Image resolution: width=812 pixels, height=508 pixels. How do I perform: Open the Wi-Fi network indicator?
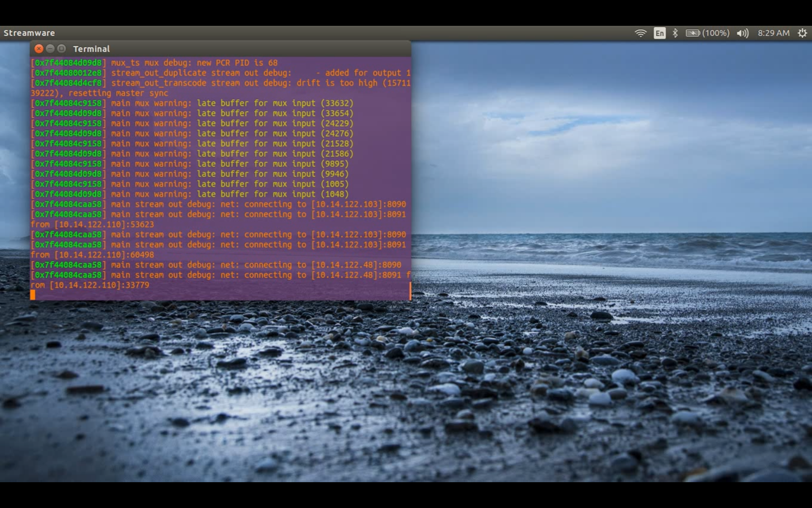[x=641, y=33]
